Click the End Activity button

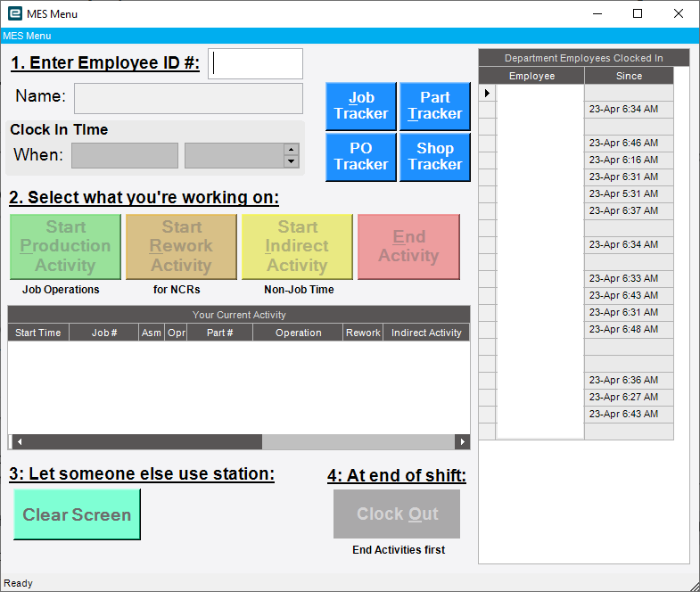click(x=408, y=247)
